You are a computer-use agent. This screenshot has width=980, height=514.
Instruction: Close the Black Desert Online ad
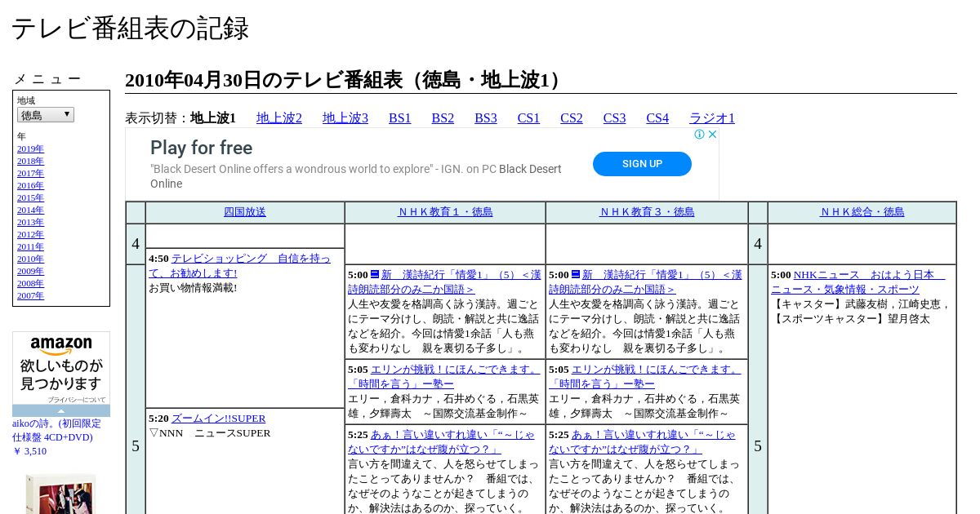[712, 135]
